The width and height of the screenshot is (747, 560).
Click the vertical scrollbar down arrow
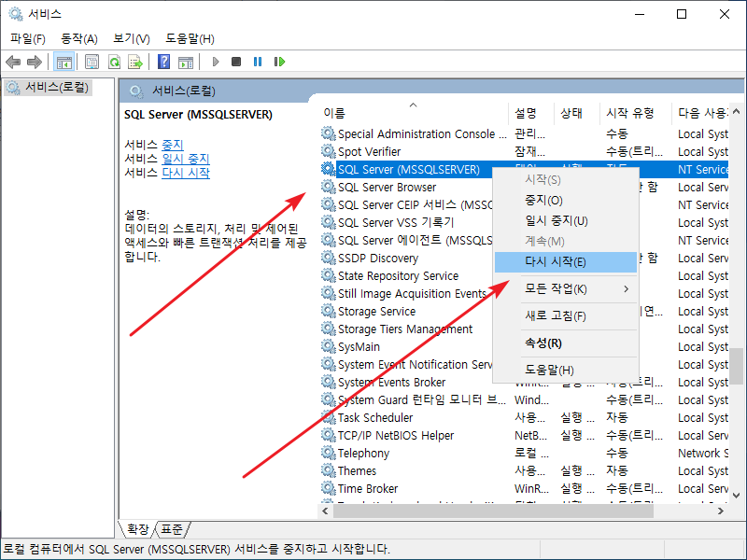coord(736,496)
